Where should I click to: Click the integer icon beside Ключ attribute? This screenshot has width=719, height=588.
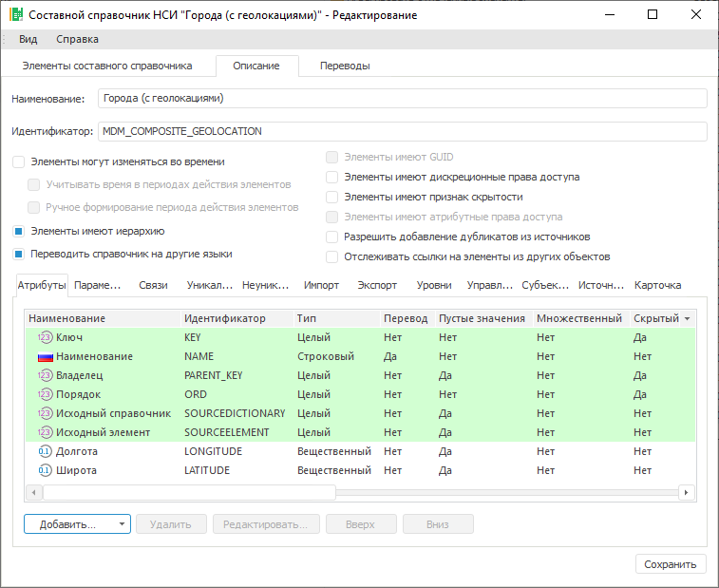(45, 337)
